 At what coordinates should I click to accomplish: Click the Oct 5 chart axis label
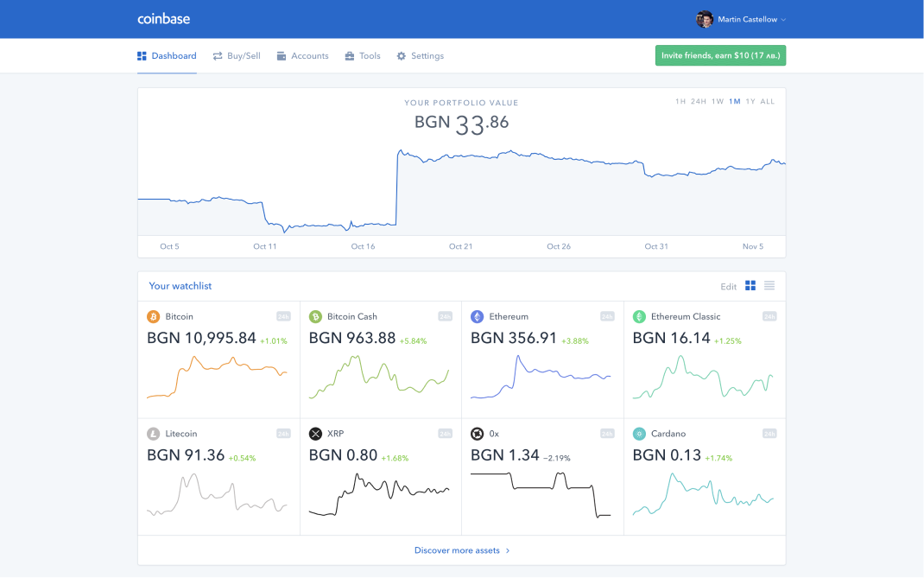[x=170, y=246]
